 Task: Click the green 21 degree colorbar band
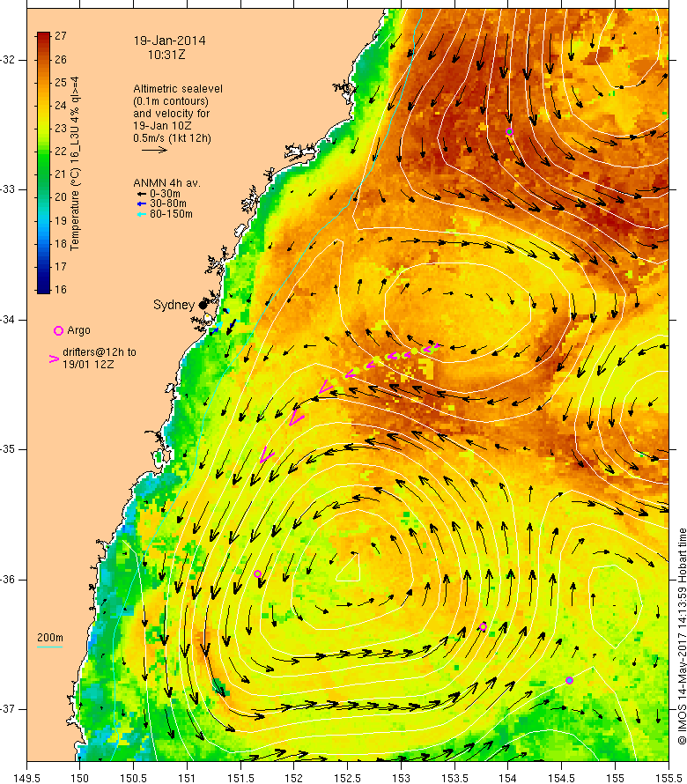(x=43, y=174)
